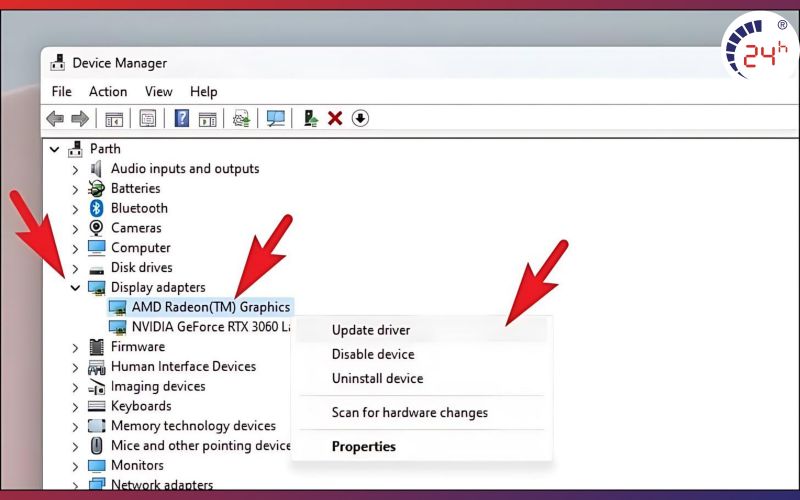This screenshot has height=500, width=800.
Task: Expand the Memory technology devices chevron
Action: (76, 427)
